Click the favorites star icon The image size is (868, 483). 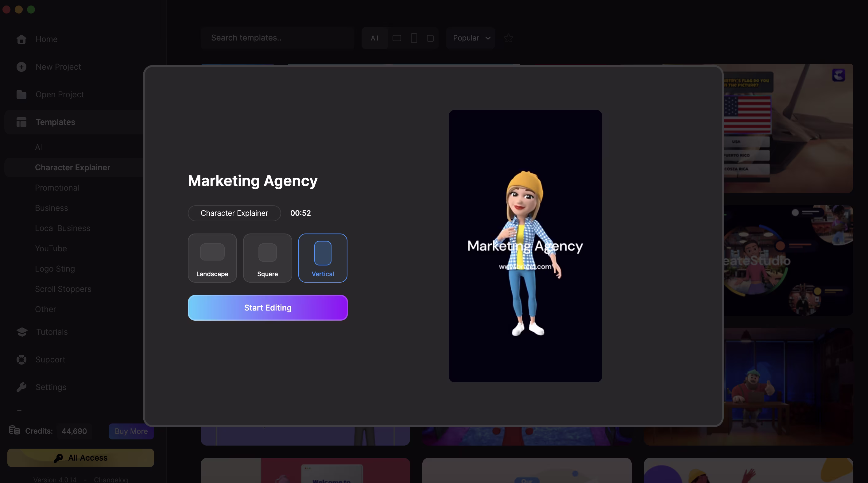coord(508,38)
